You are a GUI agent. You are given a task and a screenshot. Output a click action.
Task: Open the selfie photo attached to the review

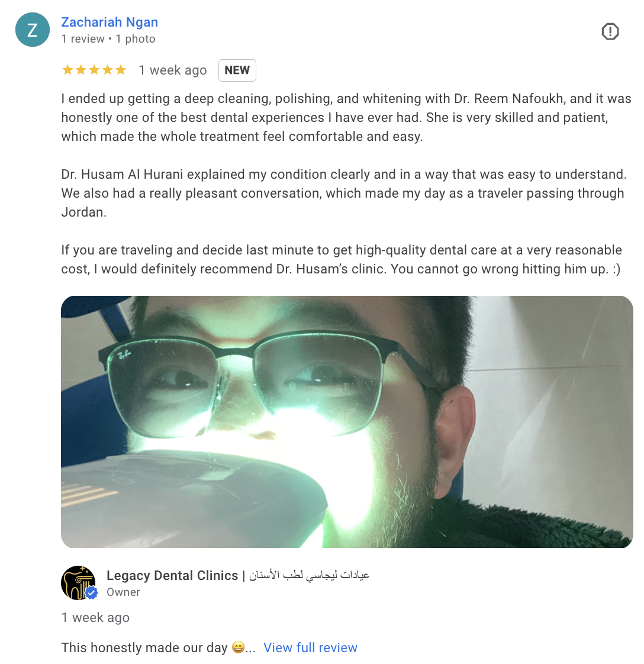point(346,420)
